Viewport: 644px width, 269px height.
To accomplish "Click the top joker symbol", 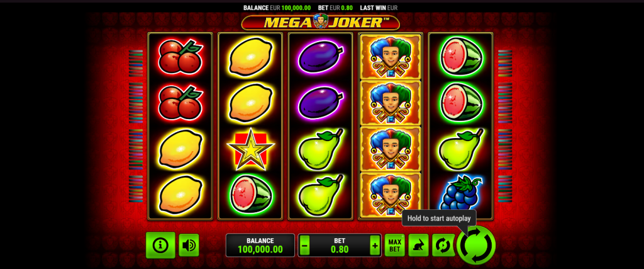I will click(391, 56).
